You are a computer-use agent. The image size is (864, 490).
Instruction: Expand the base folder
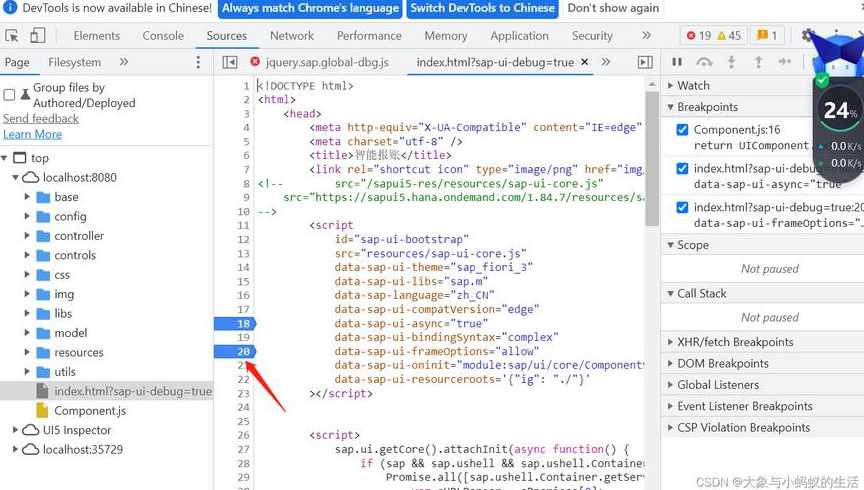[26, 197]
